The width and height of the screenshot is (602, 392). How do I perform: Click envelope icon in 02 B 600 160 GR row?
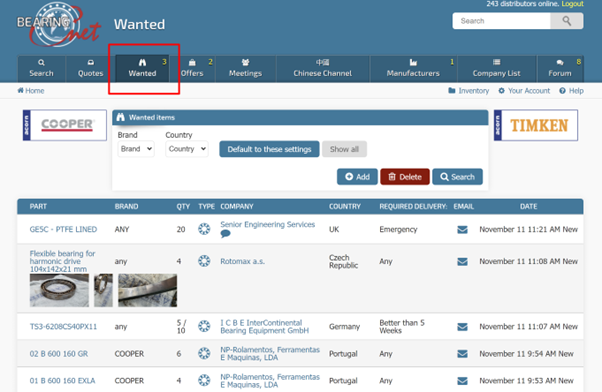click(x=463, y=354)
